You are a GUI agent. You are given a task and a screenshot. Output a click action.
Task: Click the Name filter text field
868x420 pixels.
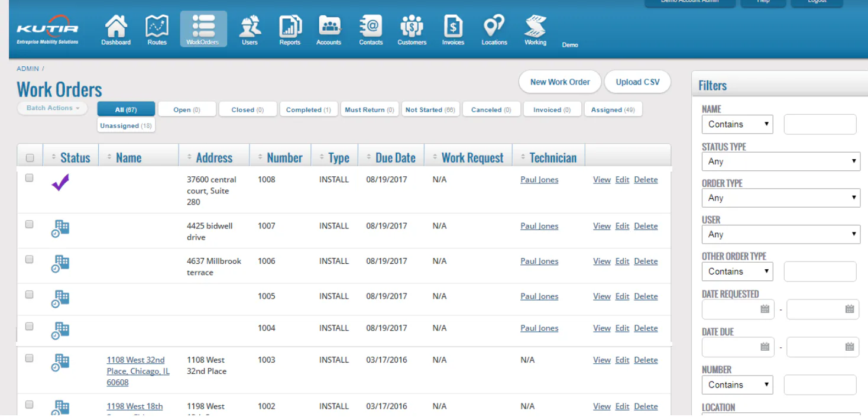820,124
